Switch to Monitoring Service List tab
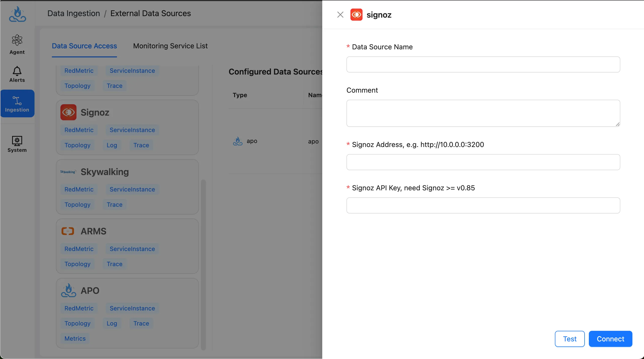Screen dimensions: 644x359 [170, 46]
